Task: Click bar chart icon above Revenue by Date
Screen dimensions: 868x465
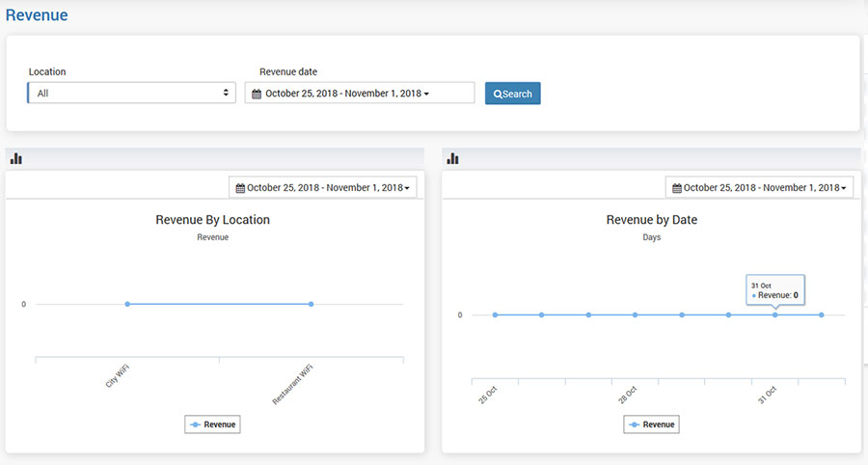Action: [452, 158]
